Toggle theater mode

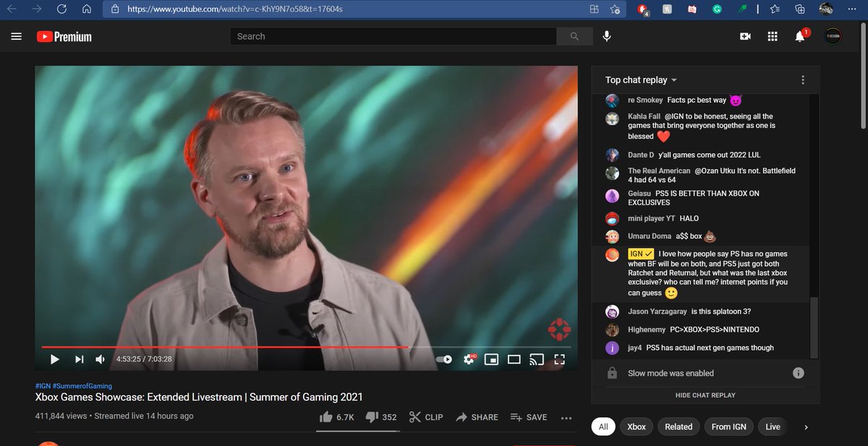pos(514,359)
